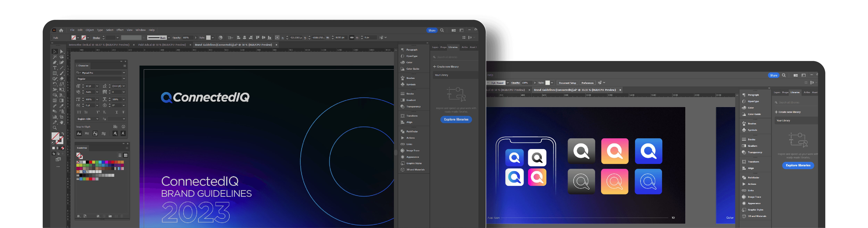Open the kerning Auto dropdown
The image size is (868, 228).
[97, 92]
